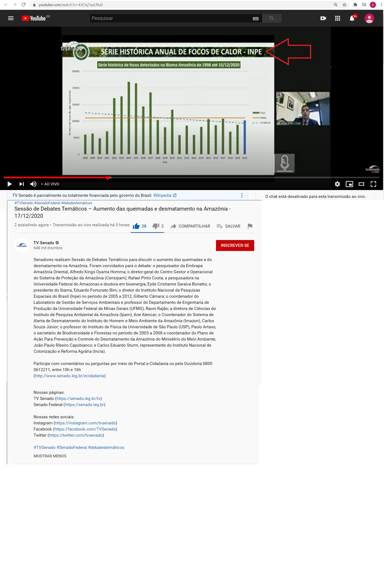Enter fullscreen mode

point(373,184)
